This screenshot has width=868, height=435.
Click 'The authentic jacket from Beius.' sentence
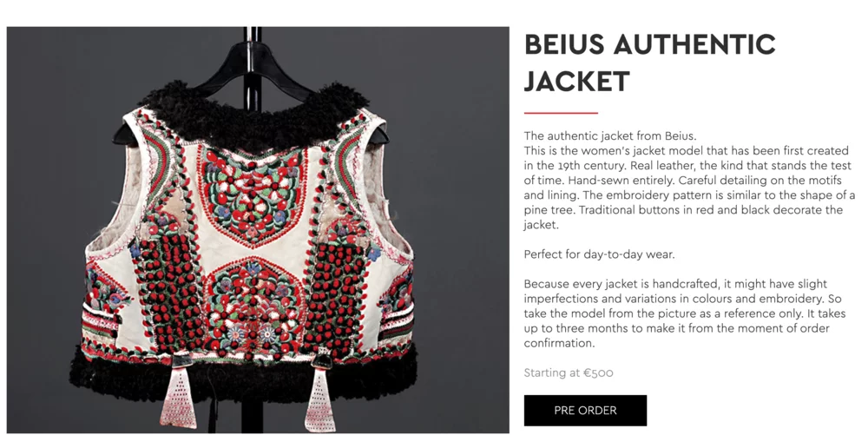tap(610, 135)
